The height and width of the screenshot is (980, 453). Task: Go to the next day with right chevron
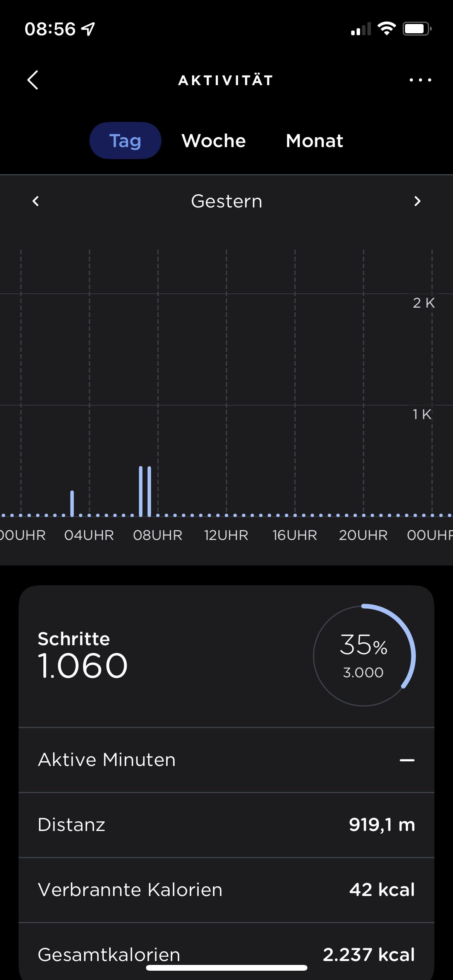pyautogui.click(x=417, y=201)
